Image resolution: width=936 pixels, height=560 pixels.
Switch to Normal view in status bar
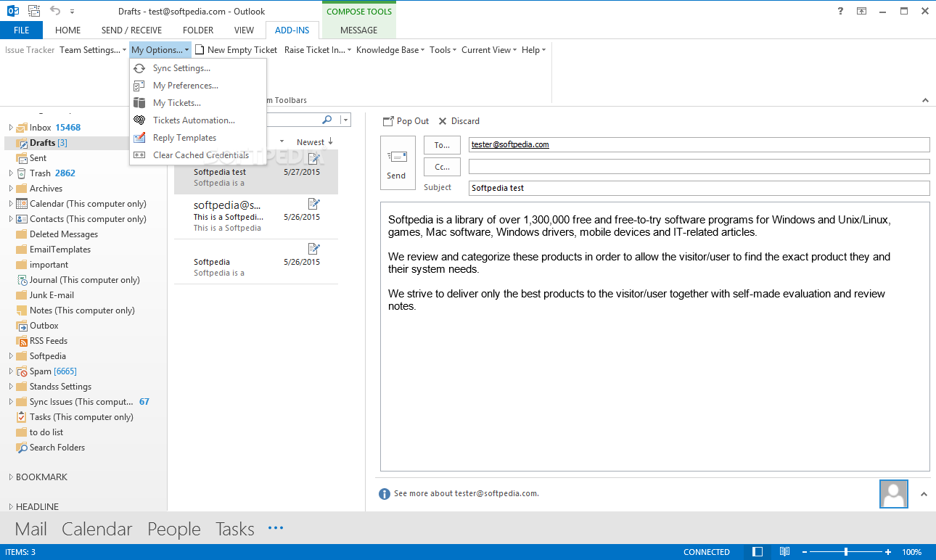(758, 552)
